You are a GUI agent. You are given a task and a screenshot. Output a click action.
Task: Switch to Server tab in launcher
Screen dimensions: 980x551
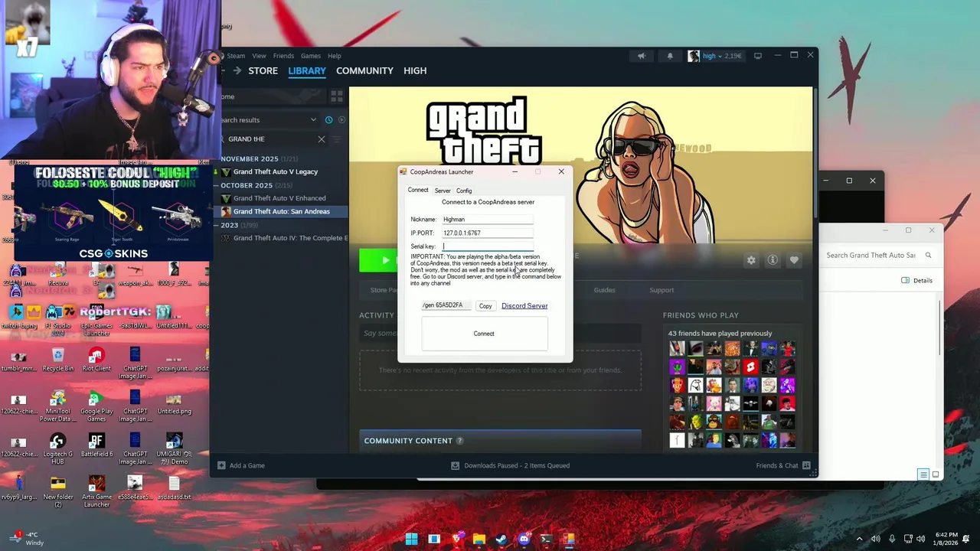pos(443,191)
